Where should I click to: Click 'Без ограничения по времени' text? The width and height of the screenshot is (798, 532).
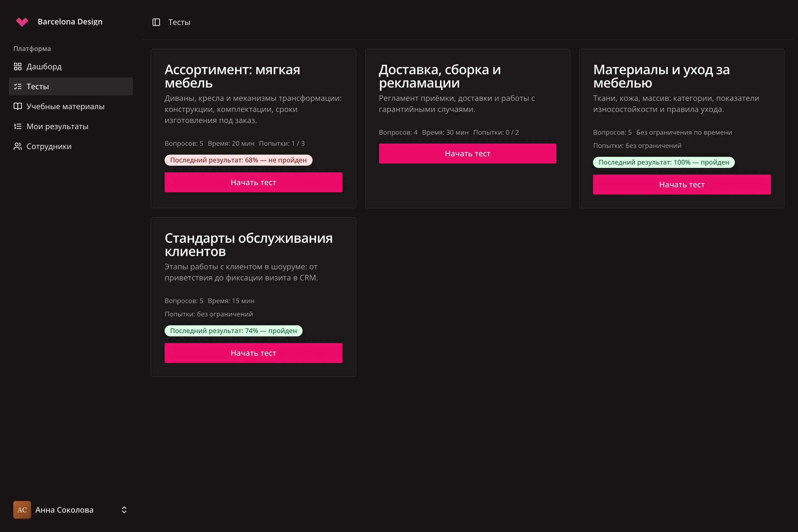point(684,132)
